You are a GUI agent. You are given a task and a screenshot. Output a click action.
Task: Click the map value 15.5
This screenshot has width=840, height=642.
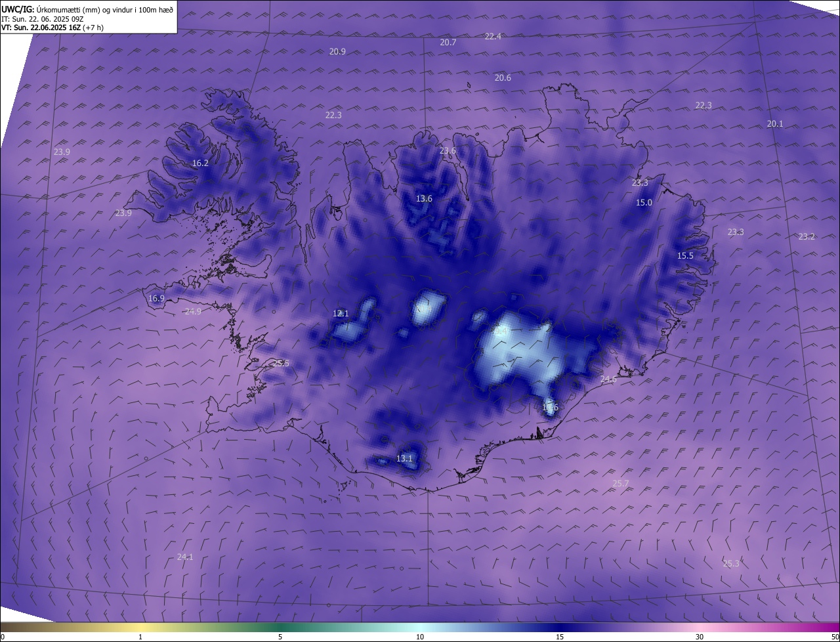685,255
